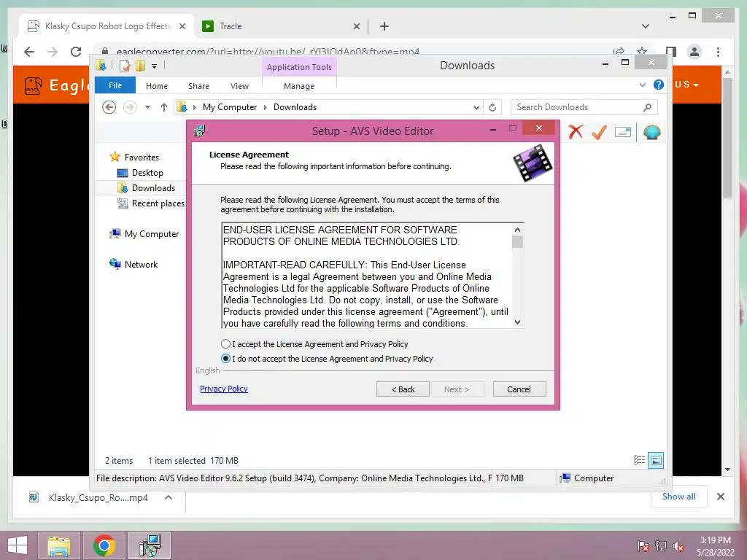Click the new folder icon in quick access toolbar

(140, 66)
